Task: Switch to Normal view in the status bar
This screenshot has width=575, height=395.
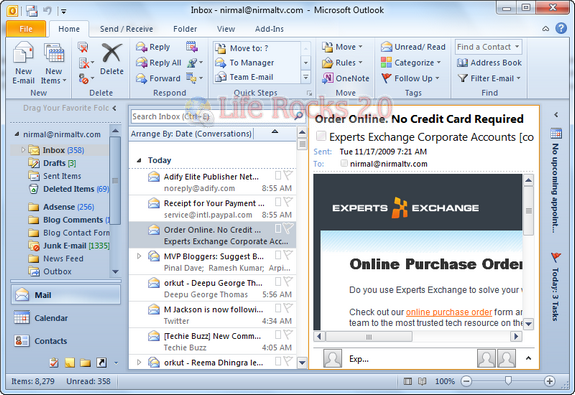Action: (407, 381)
